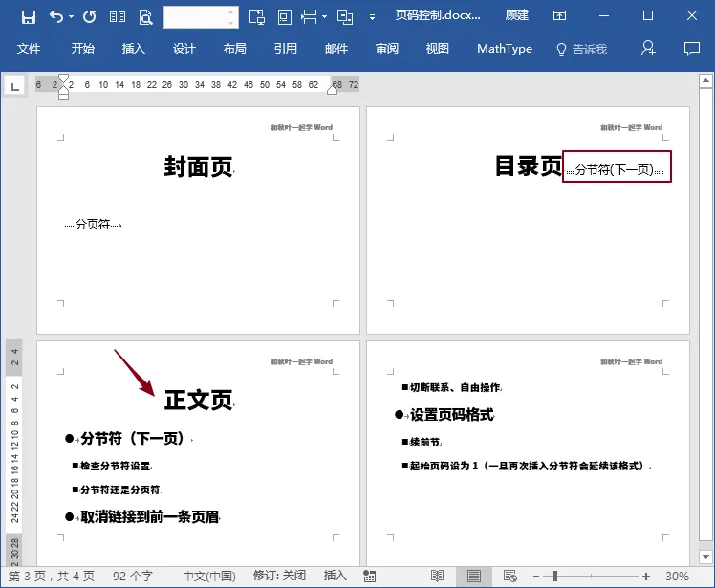Screen dimensions: 715x588
Task: Open the 视图 tab
Action: [x=438, y=49]
